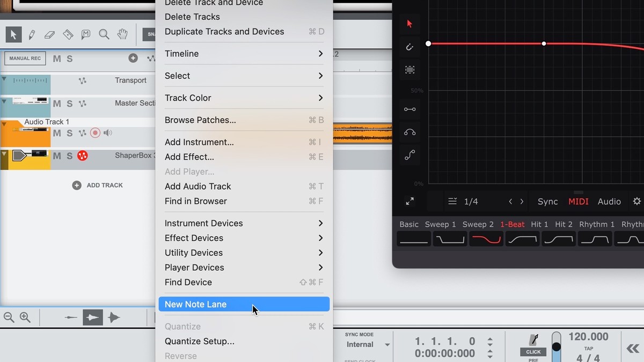
Task: Mute Audio Track 1
Action: coord(57,133)
